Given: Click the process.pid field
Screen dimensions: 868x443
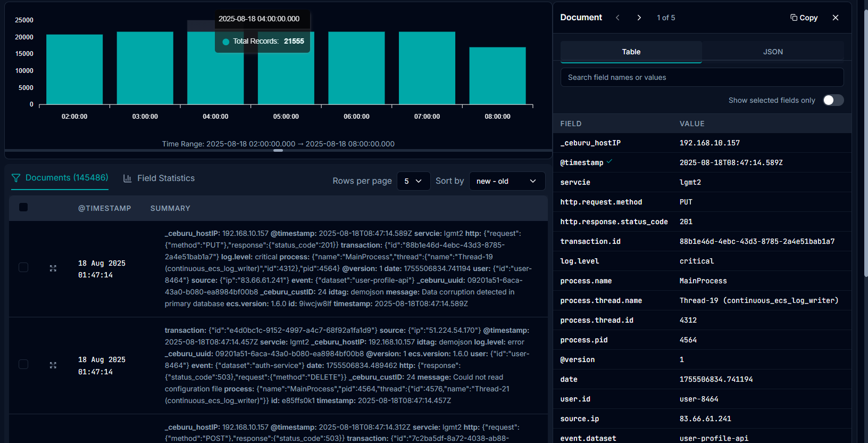Looking at the screenshot, I should (584, 340).
